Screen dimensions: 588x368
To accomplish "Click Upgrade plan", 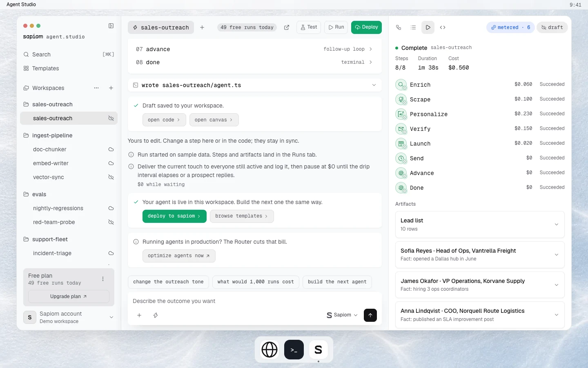I will pos(69,296).
